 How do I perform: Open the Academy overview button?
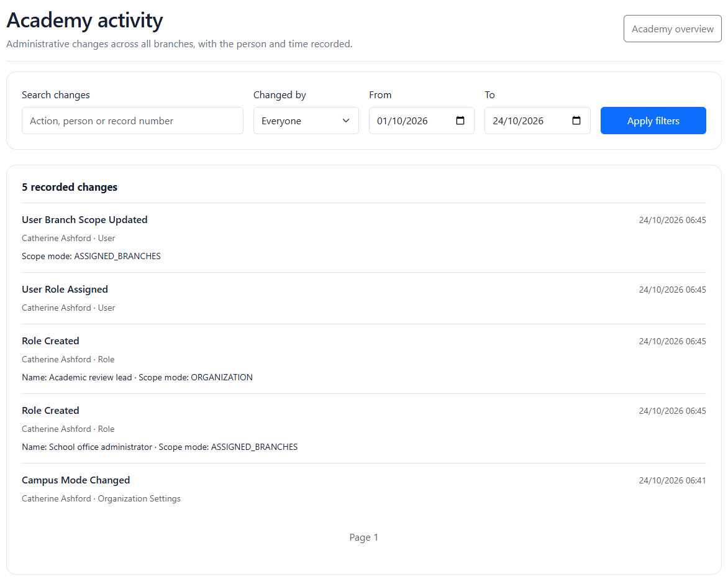pos(672,29)
